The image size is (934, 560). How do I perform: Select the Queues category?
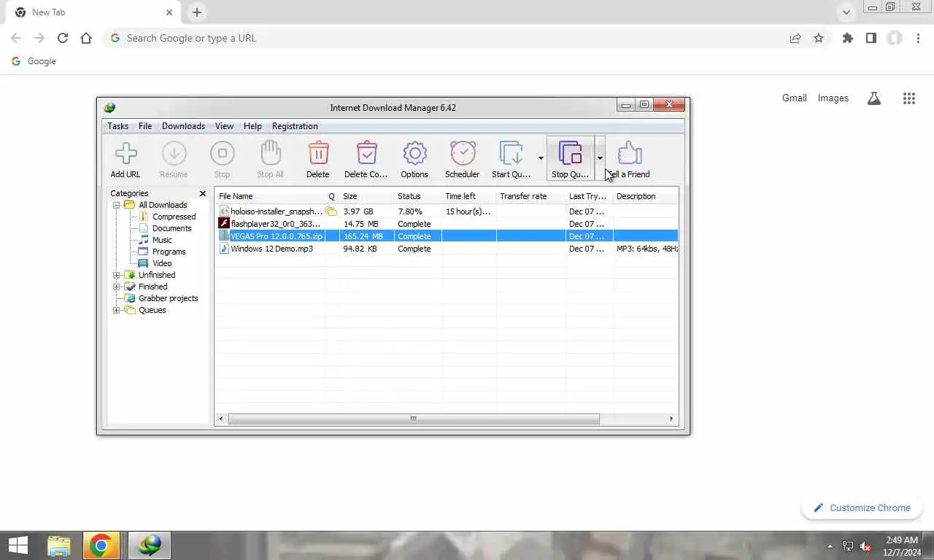click(x=152, y=310)
